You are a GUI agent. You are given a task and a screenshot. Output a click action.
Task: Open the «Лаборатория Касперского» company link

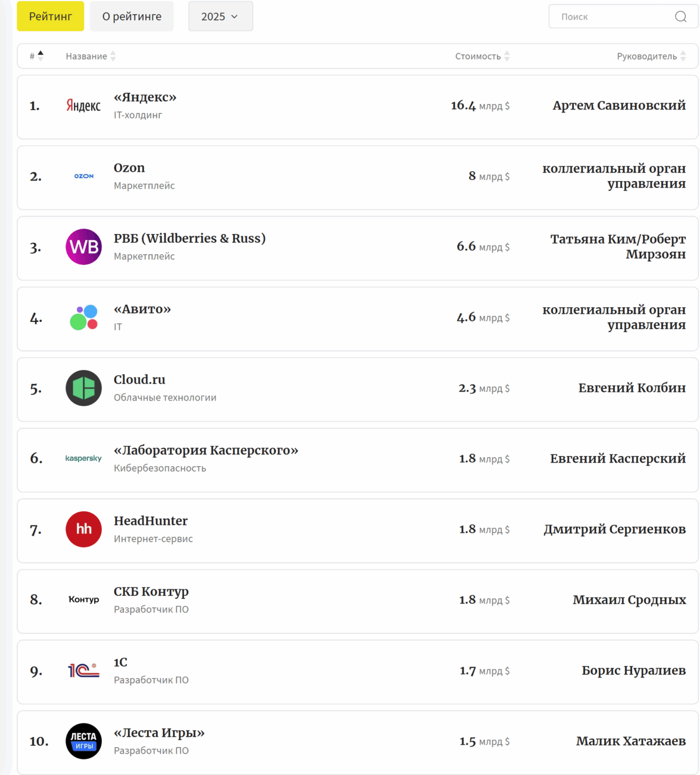point(206,451)
